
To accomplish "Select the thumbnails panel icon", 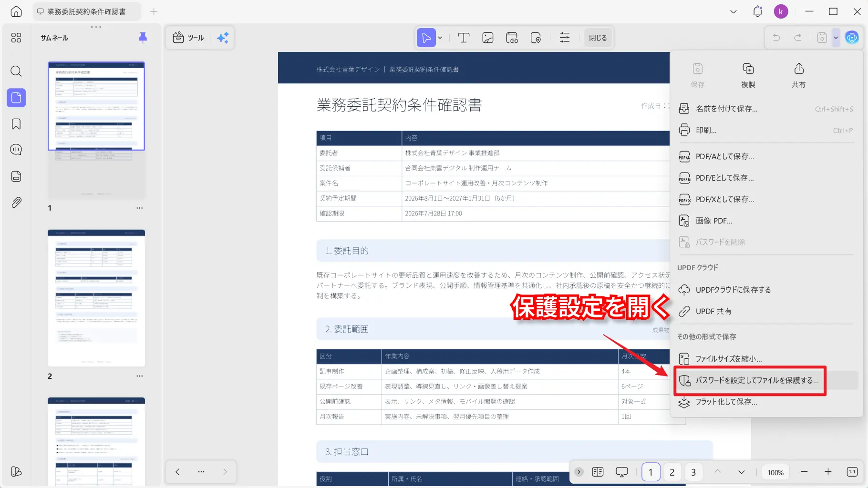I will [x=16, y=98].
